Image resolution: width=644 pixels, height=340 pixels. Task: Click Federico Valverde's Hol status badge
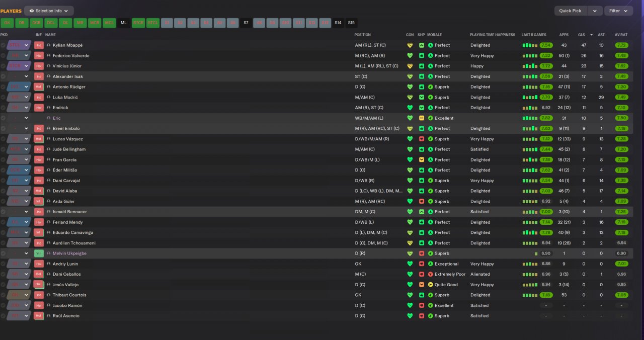pyautogui.click(x=39, y=56)
